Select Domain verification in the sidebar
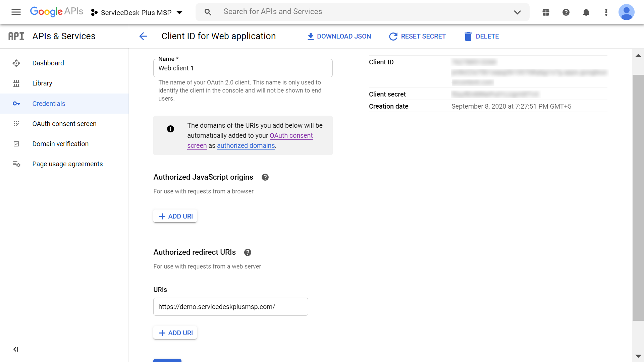This screenshot has width=644, height=362. (x=60, y=144)
